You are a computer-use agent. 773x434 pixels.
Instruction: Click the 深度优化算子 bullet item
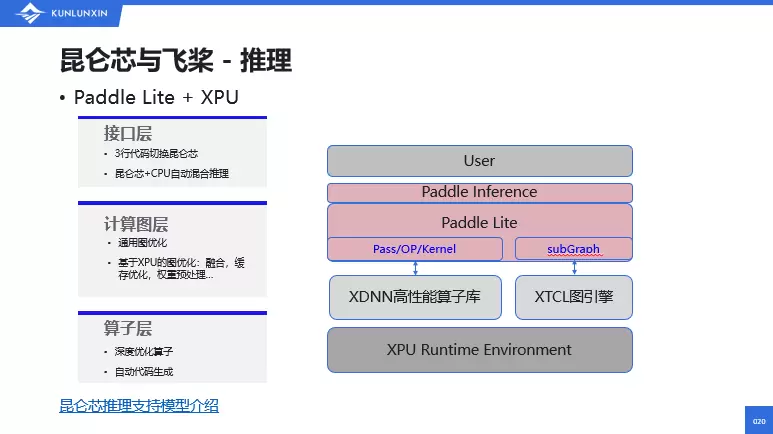coord(145,352)
